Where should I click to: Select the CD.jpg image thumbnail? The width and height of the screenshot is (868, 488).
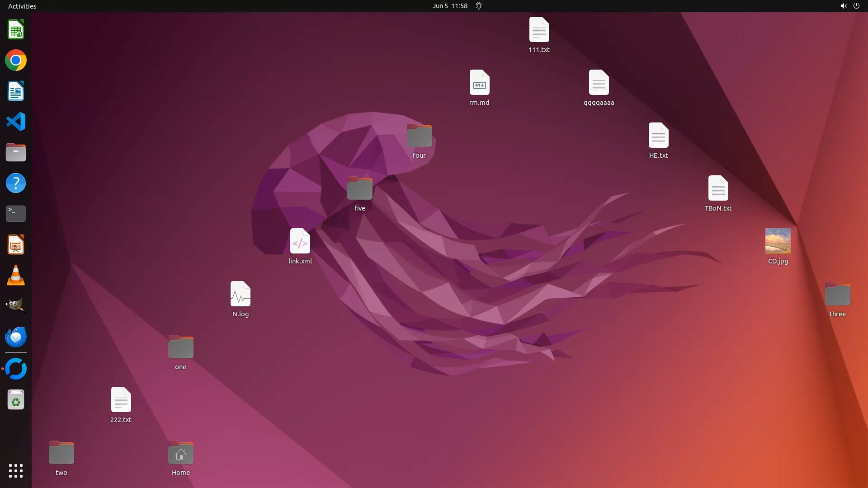tap(778, 241)
